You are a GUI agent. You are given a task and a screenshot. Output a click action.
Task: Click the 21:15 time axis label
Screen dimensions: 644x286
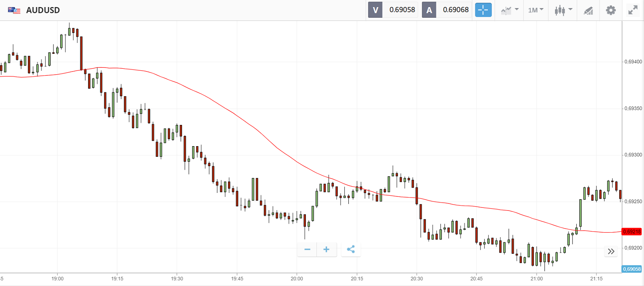[x=596, y=279]
